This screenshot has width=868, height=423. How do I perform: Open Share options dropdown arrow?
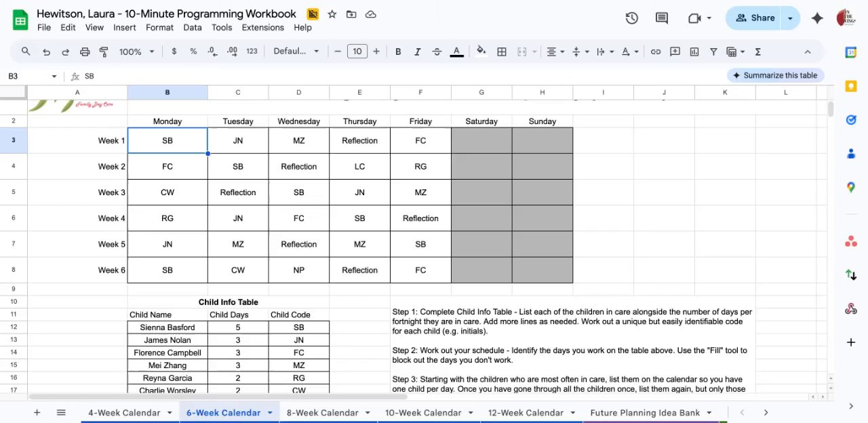[790, 18]
